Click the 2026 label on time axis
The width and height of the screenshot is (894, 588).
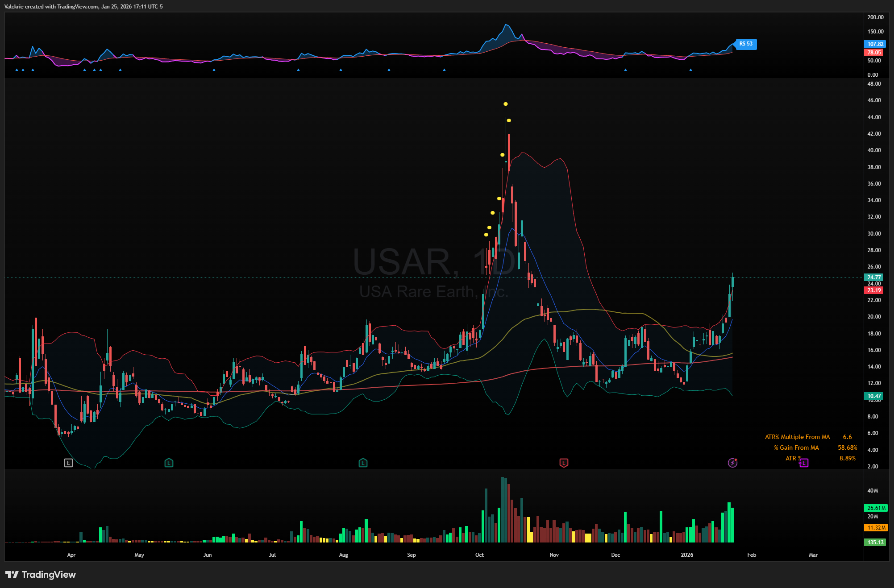pos(687,555)
